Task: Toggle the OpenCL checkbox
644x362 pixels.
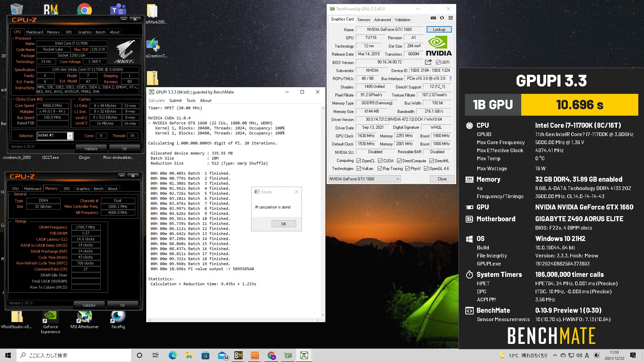Action: [x=359, y=161]
